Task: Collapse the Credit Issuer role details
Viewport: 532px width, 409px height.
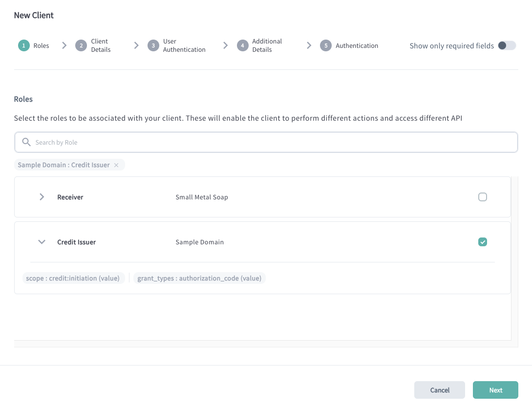Action: click(42, 242)
